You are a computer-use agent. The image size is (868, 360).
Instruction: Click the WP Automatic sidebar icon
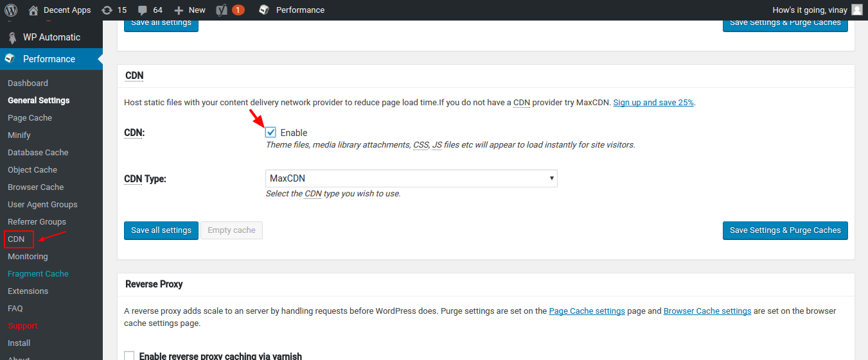coord(12,37)
